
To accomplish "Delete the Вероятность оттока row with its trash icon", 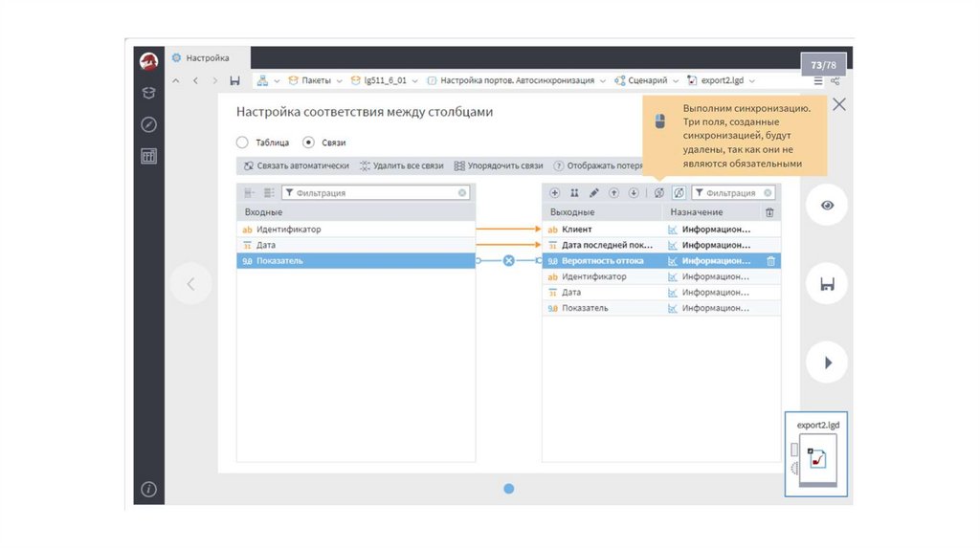I will tap(770, 260).
